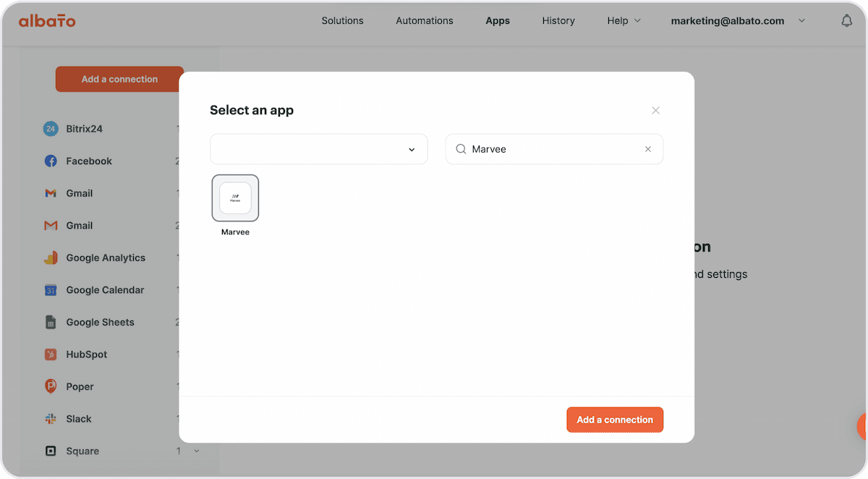Viewport: 868px width, 479px height.
Task: Click the Bitrix24 icon in sidebar
Action: (x=51, y=129)
